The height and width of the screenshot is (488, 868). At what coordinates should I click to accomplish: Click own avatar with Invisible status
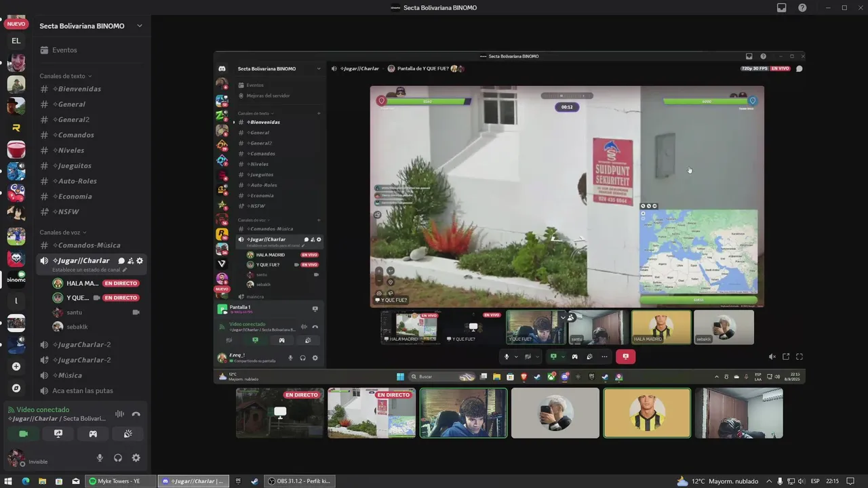16,458
